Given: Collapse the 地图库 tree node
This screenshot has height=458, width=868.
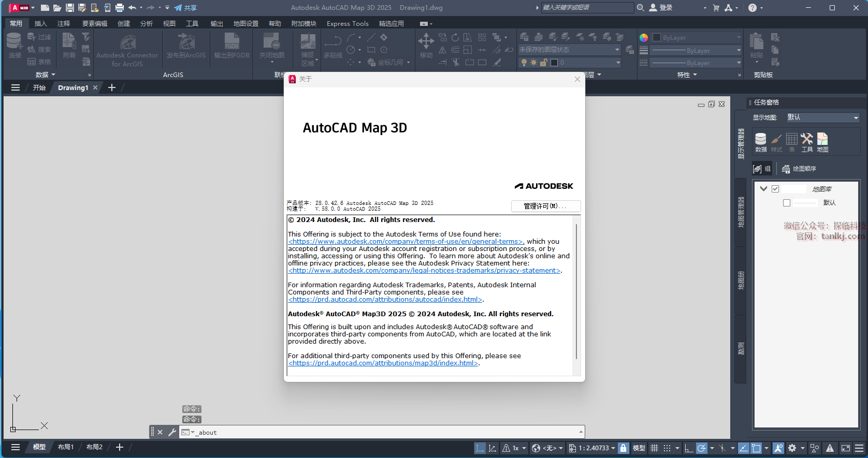Looking at the screenshot, I should (x=763, y=189).
